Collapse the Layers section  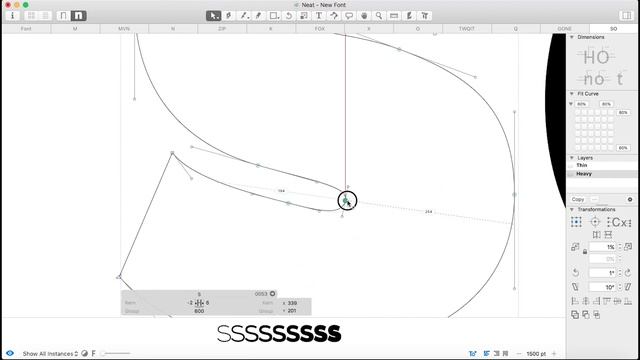(x=572, y=158)
